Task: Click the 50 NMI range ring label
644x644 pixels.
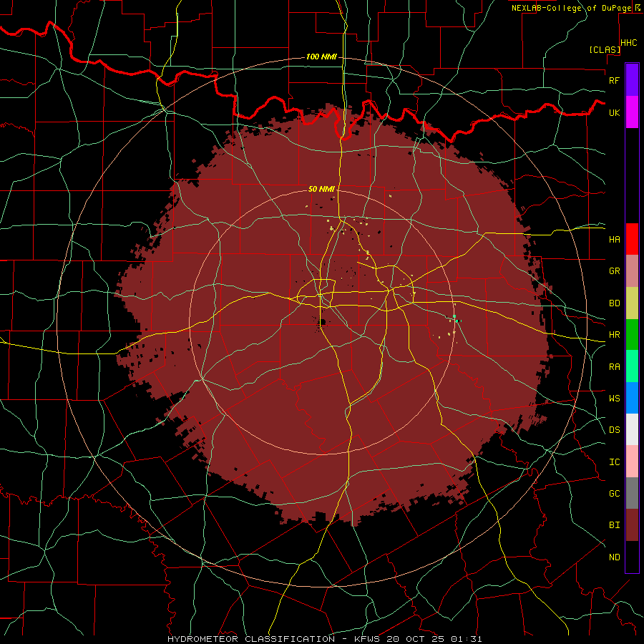Action: pos(321,189)
